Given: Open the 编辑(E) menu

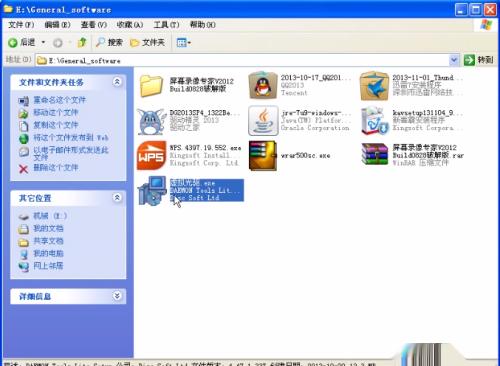Looking at the screenshot, I should (57, 25).
